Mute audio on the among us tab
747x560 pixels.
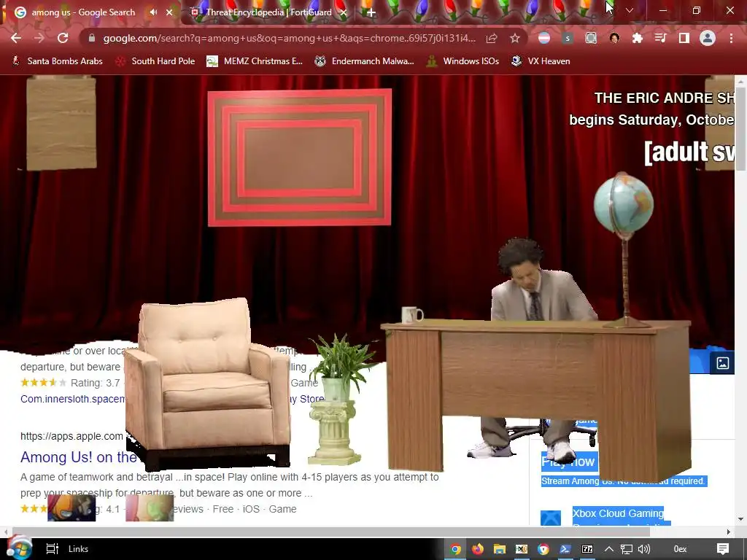153,12
